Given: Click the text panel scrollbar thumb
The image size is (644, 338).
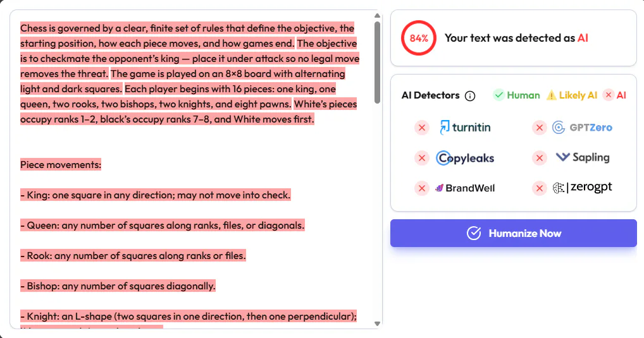Looking at the screenshot, I should click(x=378, y=62).
